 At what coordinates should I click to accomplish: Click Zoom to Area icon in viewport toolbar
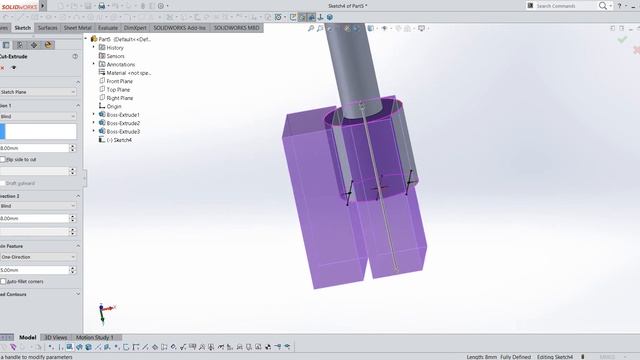point(320,28)
